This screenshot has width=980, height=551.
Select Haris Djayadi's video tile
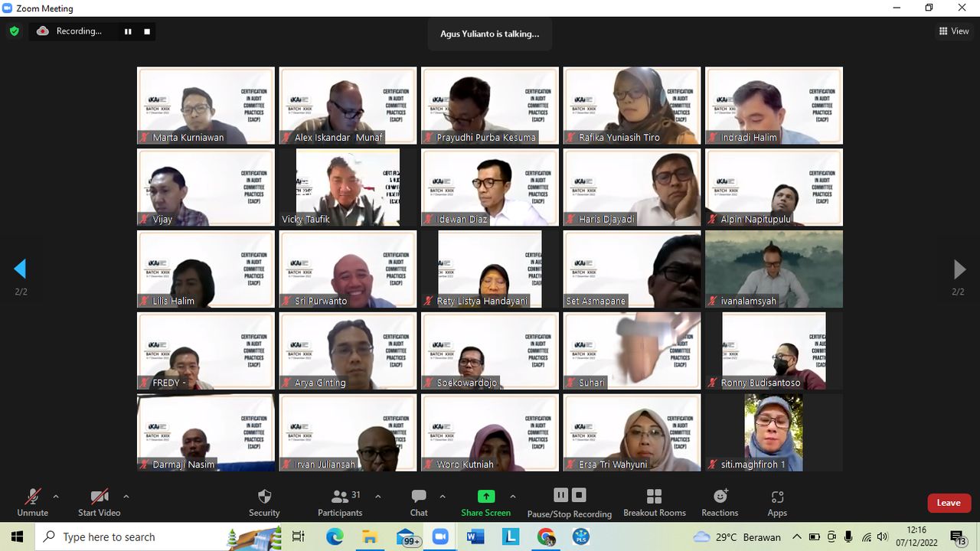click(x=632, y=187)
